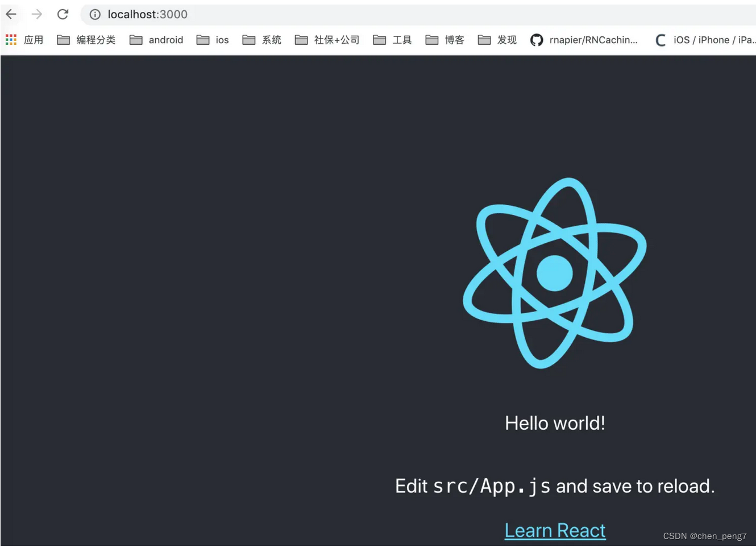Open the 编程分类 bookmark folder

(86, 40)
